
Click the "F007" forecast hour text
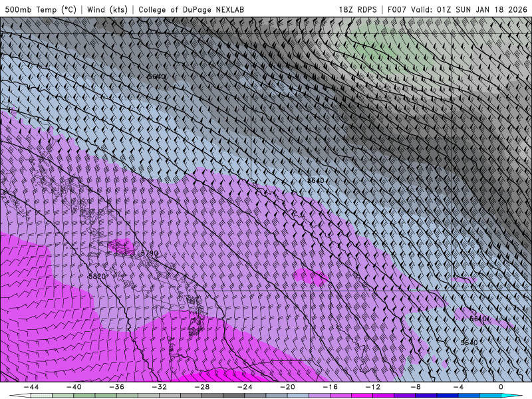point(396,9)
